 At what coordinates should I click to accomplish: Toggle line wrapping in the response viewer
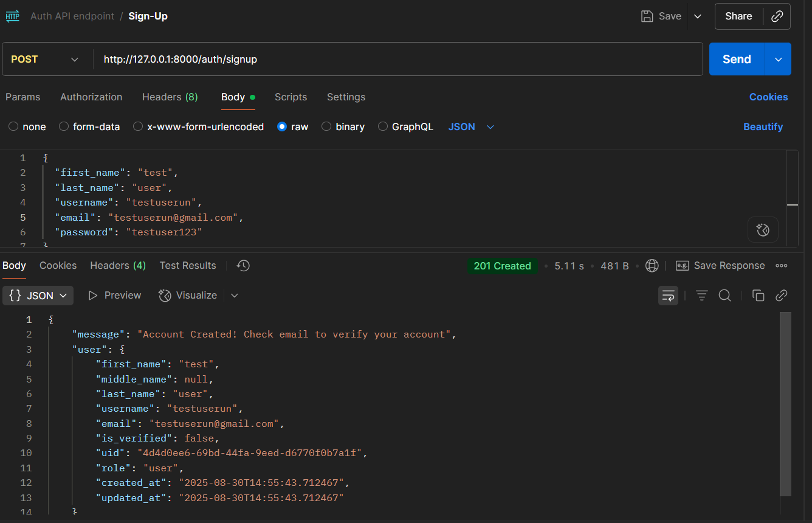[x=668, y=295]
